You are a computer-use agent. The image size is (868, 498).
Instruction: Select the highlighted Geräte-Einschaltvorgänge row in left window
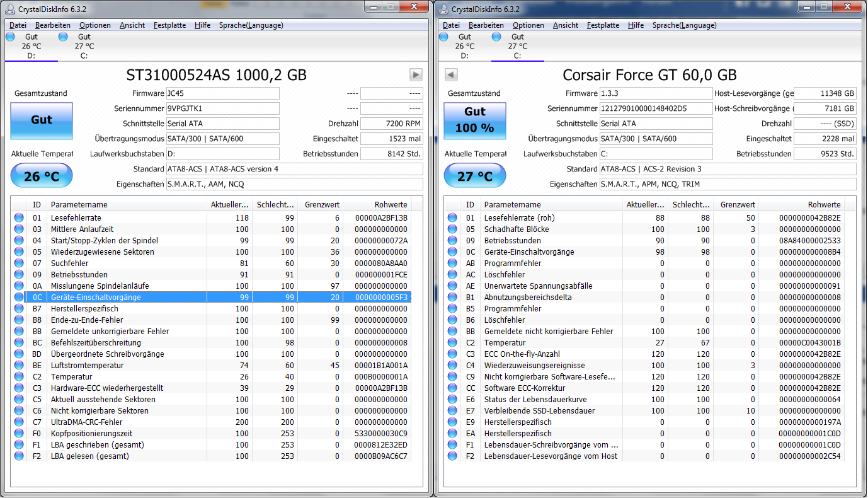coord(212,298)
